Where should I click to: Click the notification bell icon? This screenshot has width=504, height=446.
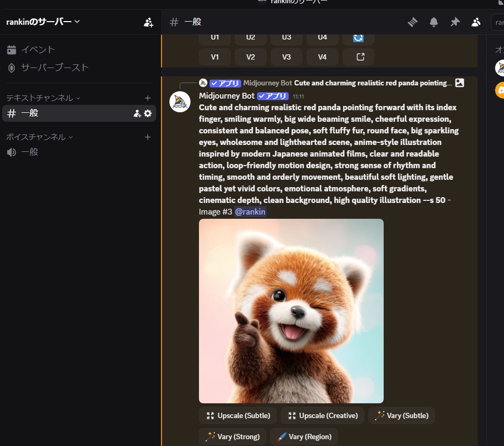[434, 22]
